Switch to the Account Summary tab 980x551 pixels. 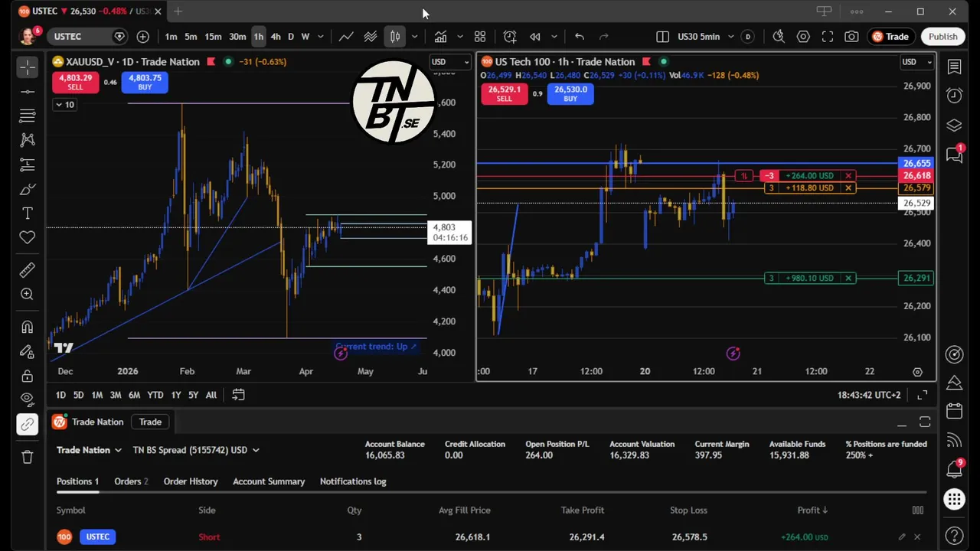[269, 481]
